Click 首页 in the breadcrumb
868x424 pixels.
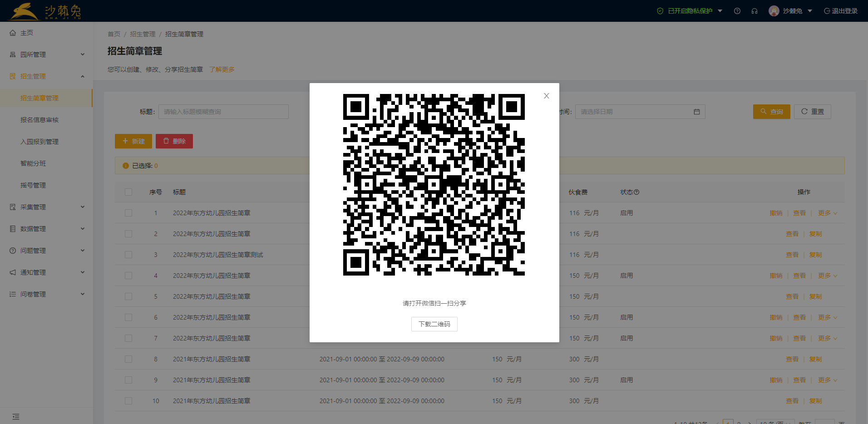pos(114,34)
